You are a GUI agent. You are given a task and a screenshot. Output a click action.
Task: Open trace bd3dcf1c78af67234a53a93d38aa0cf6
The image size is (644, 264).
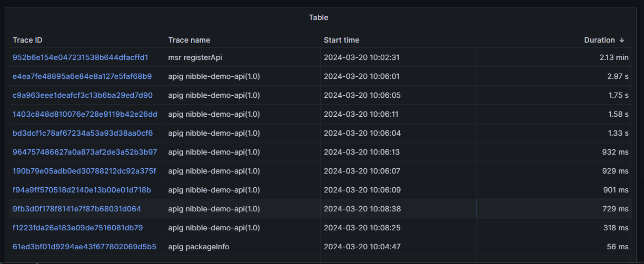pyautogui.click(x=83, y=133)
